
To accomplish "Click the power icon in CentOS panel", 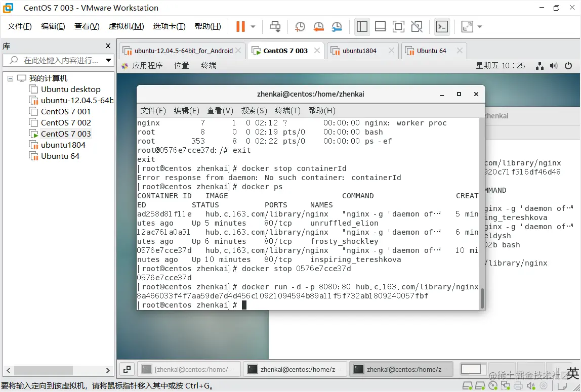I will tap(568, 66).
